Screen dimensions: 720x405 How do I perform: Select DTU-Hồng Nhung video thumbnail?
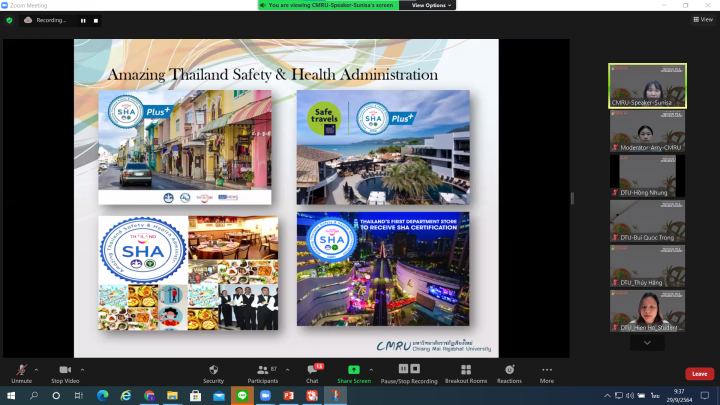(x=647, y=176)
